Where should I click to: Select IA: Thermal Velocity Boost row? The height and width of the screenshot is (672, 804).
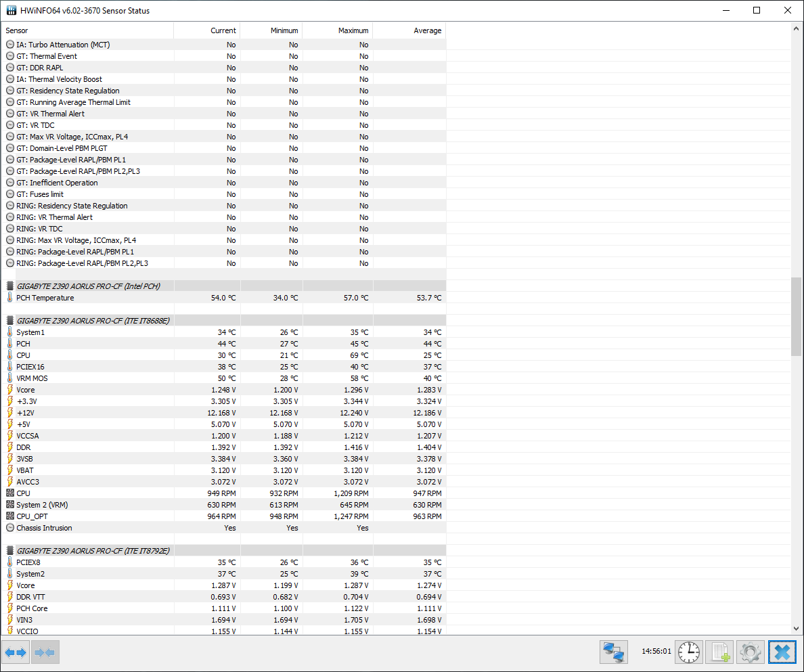click(x=223, y=79)
